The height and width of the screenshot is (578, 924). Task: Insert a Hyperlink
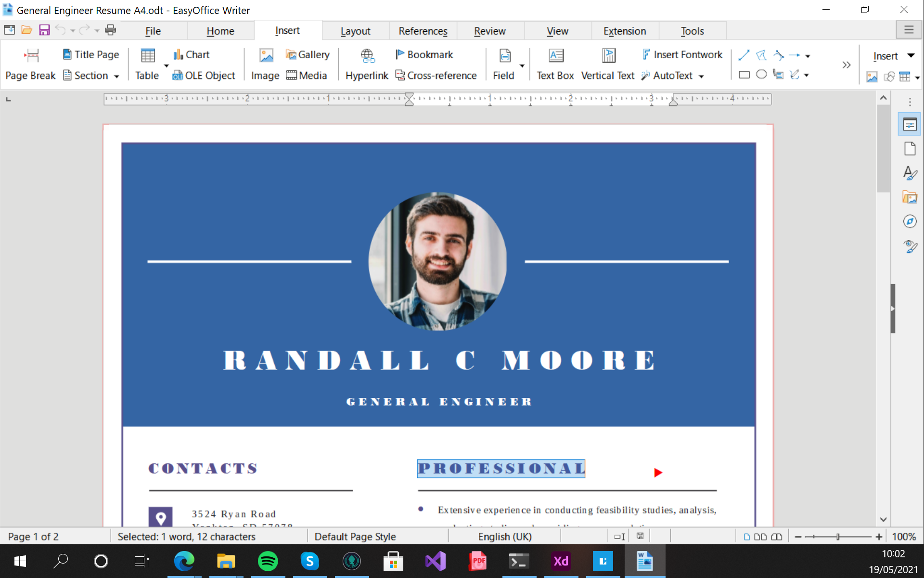367,64
